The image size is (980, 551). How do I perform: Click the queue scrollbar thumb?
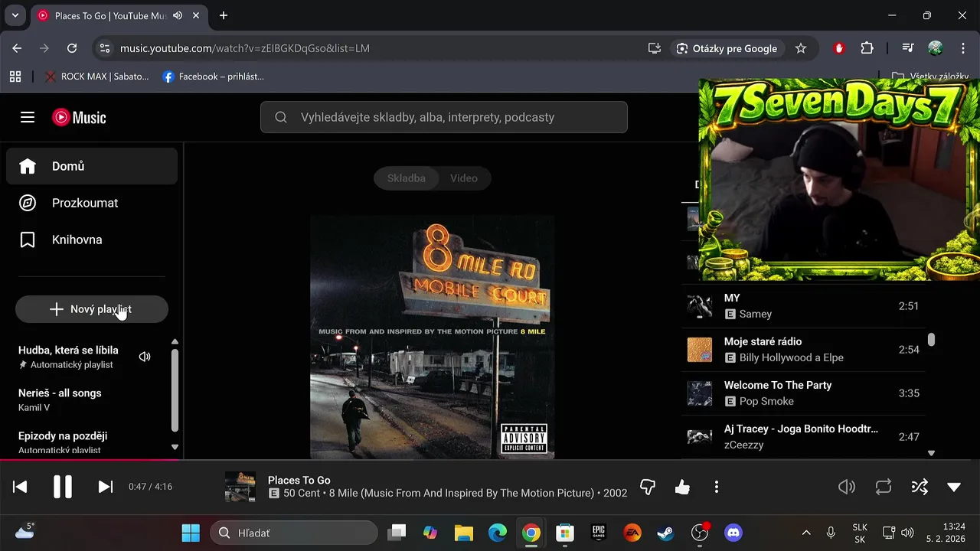pyautogui.click(x=931, y=340)
